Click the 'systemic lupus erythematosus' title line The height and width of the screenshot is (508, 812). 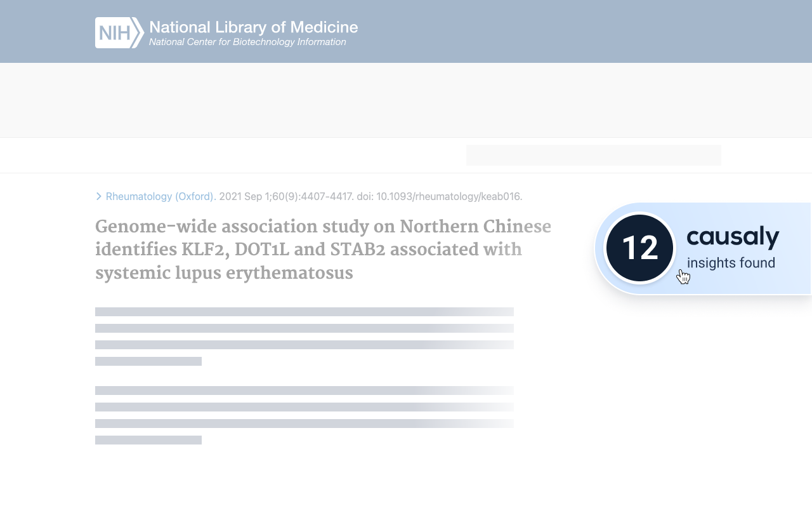pyautogui.click(x=223, y=273)
